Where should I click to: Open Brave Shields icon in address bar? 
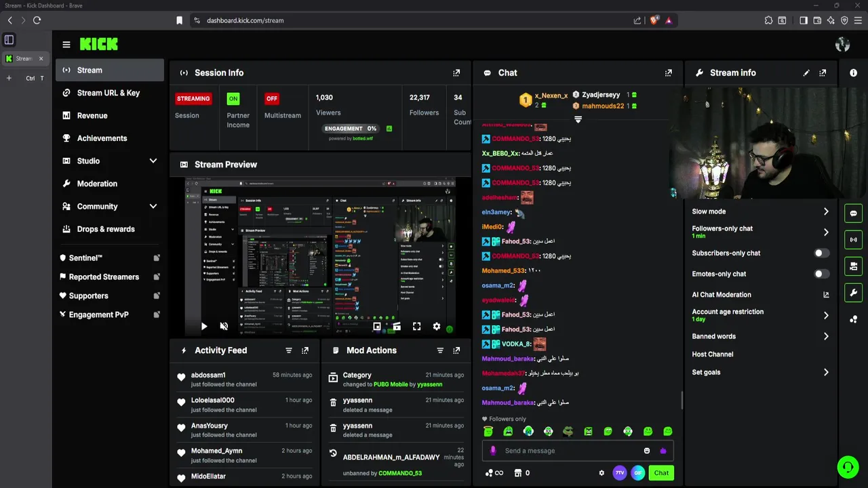pyautogui.click(x=654, y=20)
